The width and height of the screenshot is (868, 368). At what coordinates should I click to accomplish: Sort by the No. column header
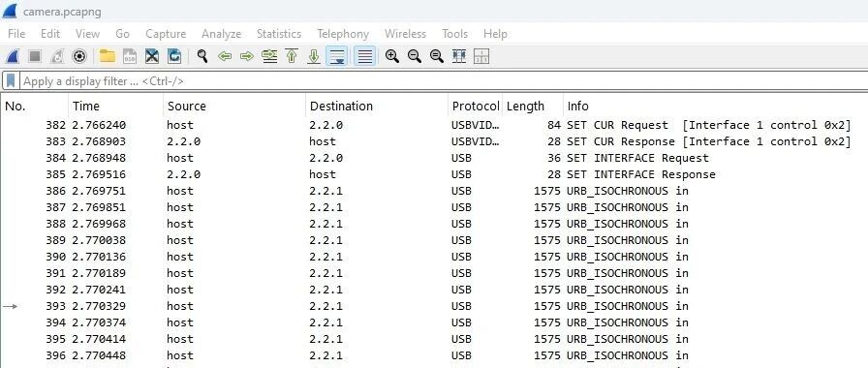tap(35, 106)
